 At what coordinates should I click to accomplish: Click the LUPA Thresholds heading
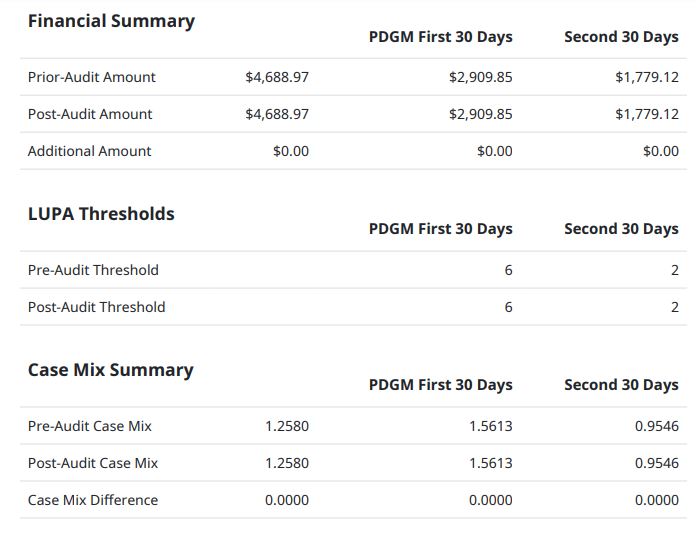click(101, 214)
